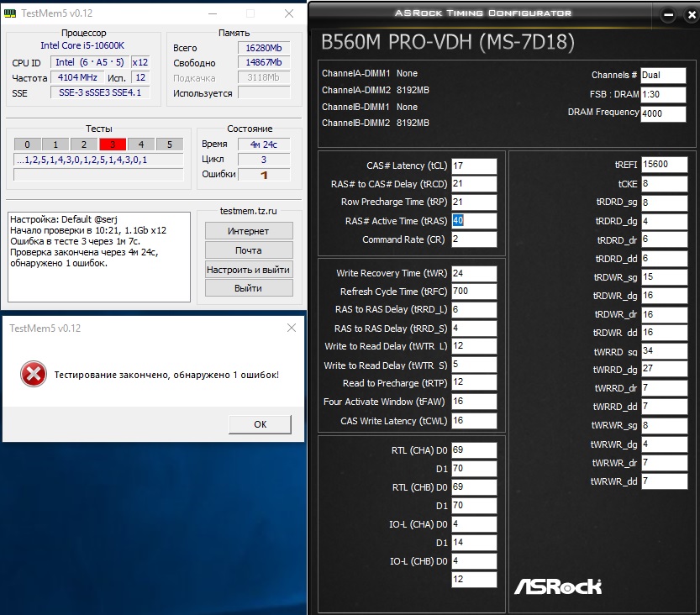Click the Four Activate Window (tFAW) field

474,402
